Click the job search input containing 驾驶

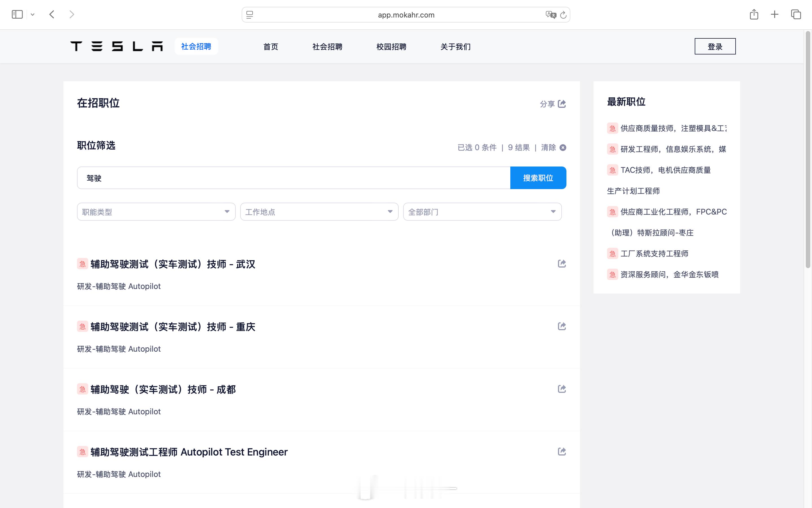point(294,178)
